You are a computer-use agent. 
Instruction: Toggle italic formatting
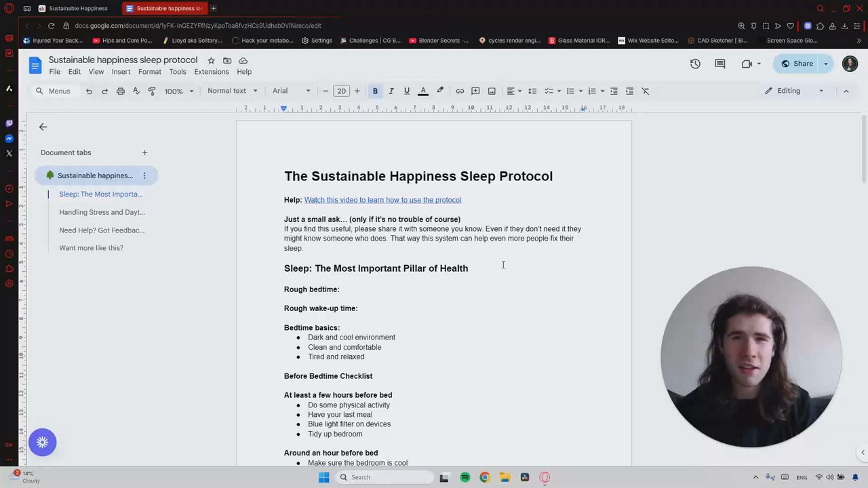point(391,91)
